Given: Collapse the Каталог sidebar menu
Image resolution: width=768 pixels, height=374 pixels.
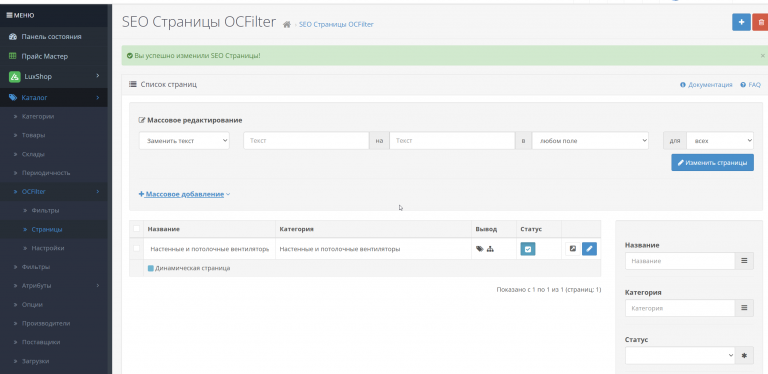Looking at the screenshot, I should [97, 98].
